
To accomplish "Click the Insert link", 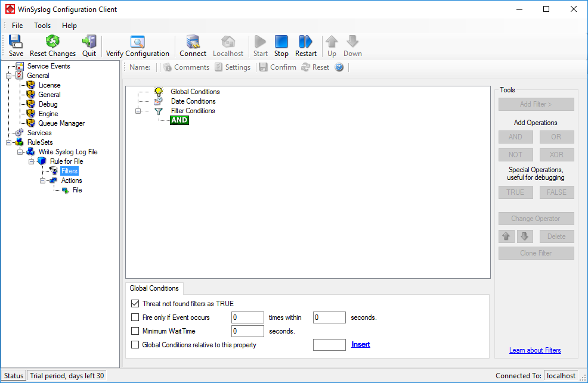I will coord(360,344).
